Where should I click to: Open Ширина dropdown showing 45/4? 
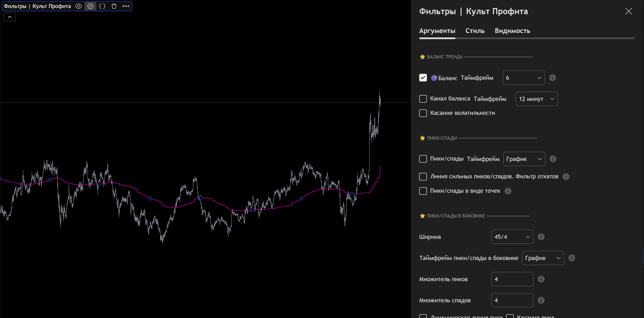click(x=512, y=237)
